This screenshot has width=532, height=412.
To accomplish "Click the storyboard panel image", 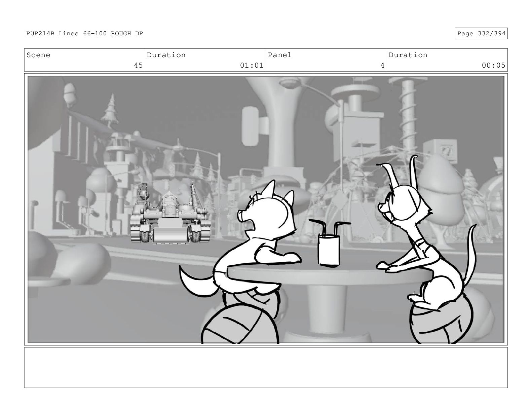I will click(x=266, y=210).
